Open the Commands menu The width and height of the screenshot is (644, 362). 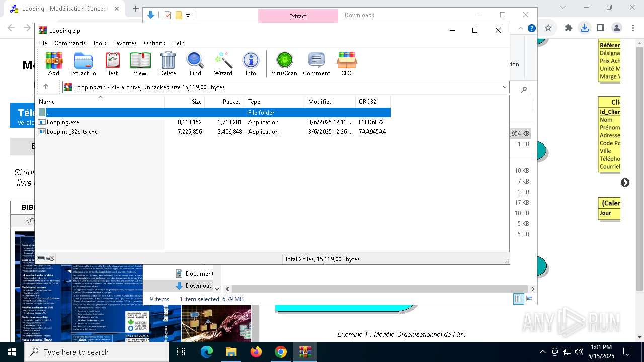click(70, 43)
